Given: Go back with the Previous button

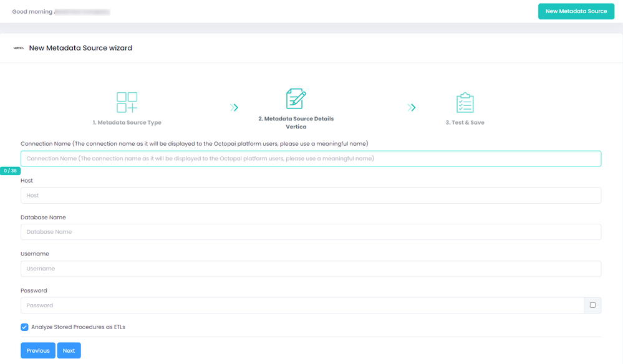Looking at the screenshot, I should pos(38,350).
